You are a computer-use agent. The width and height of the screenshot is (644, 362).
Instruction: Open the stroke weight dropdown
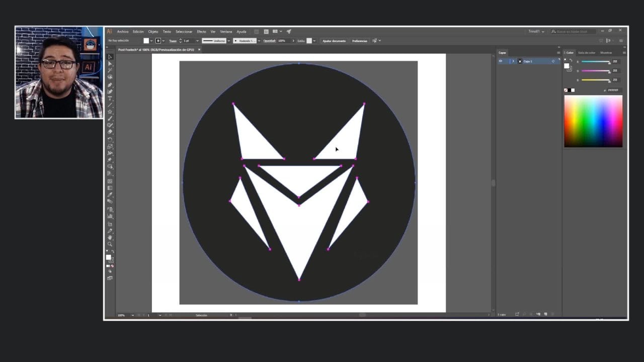pyautogui.click(x=197, y=41)
